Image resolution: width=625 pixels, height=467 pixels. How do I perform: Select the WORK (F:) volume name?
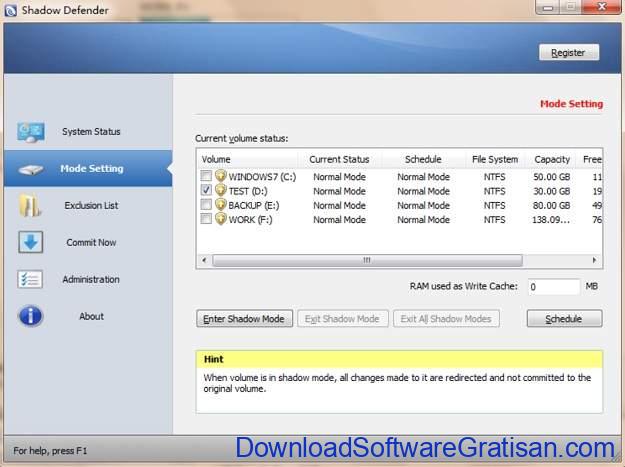pyautogui.click(x=250, y=220)
